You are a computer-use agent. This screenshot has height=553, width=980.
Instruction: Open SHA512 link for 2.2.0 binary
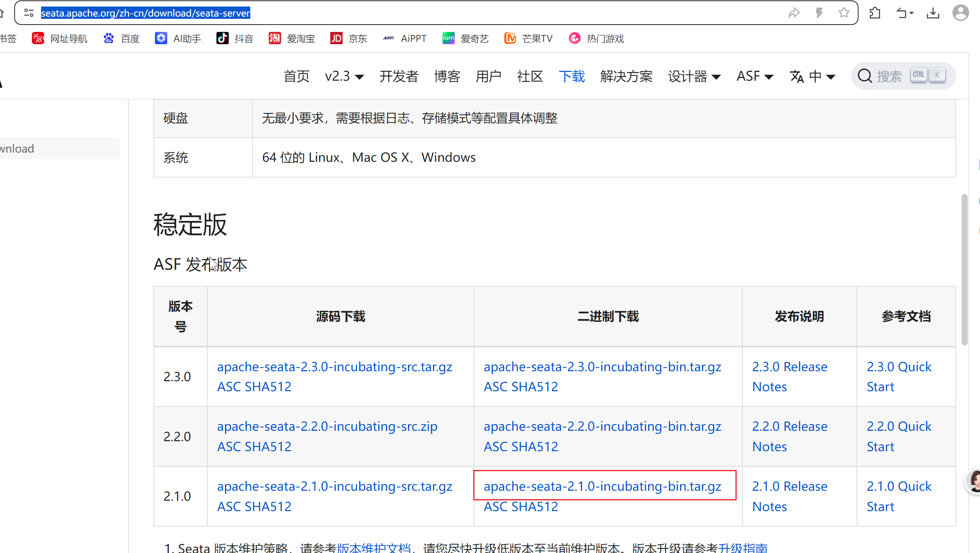pyautogui.click(x=534, y=447)
